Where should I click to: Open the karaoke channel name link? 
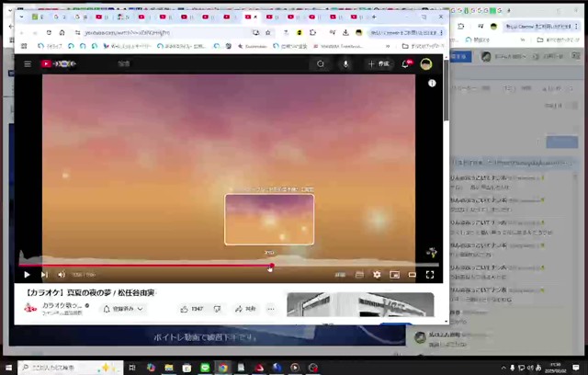[x=61, y=305]
